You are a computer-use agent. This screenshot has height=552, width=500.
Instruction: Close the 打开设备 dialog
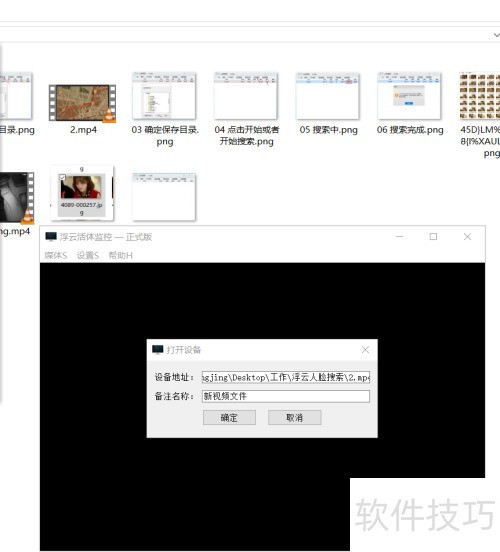(x=365, y=350)
